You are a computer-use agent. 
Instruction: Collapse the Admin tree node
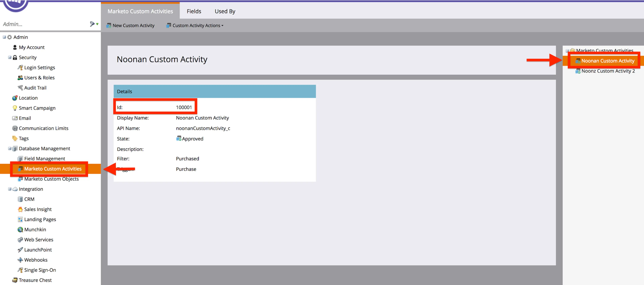coord(4,37)
